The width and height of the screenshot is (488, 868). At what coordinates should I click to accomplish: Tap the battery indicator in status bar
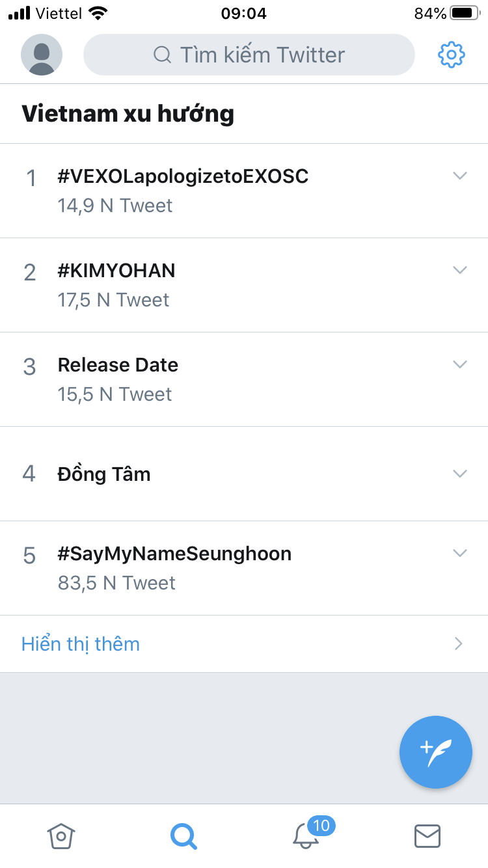click(x=465, y=13)
